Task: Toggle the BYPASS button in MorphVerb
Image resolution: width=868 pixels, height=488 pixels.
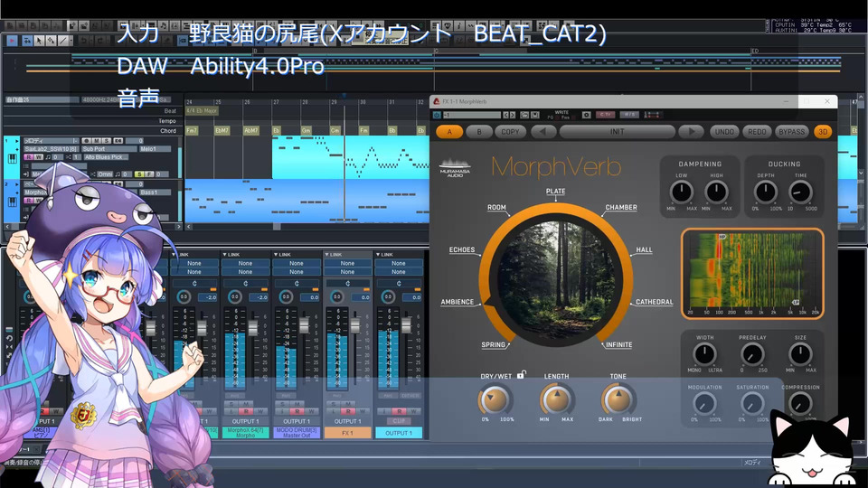Action: [792, 132]
